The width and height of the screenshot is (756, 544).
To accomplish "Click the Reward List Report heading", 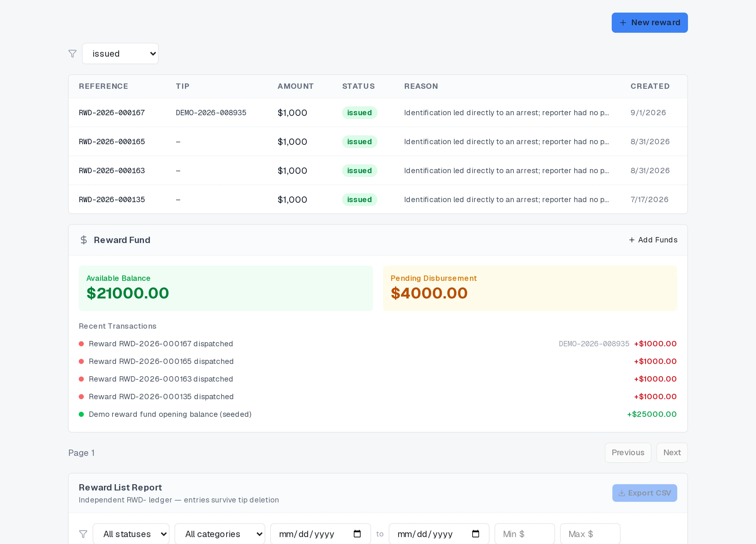I will (x=120, y=487).
